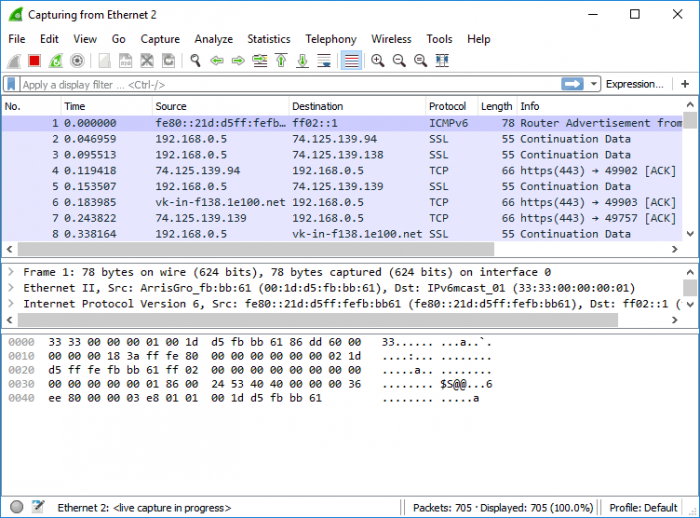Jump to the last packet
Image resolution: width=700 pixels, height=518 pixels.
(303, 60)
